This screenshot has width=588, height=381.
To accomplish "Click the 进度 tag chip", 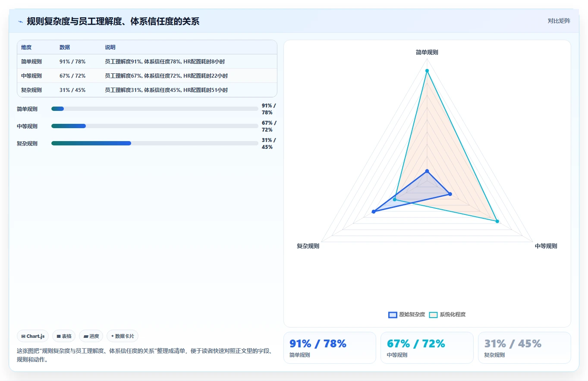I will (91, 336).
